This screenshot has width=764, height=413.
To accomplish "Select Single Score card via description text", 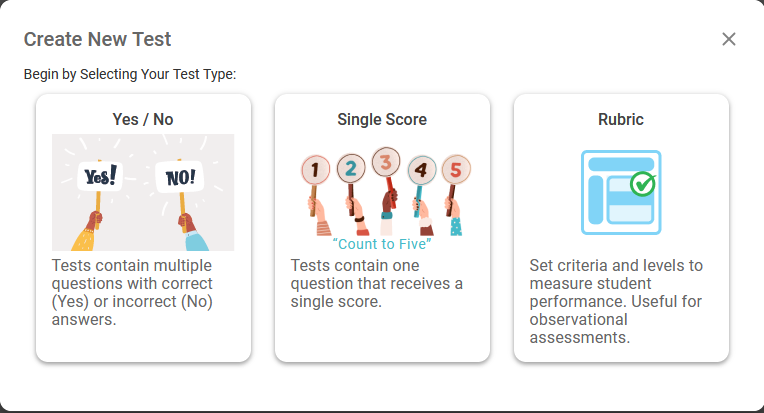I will click(377, 283).
